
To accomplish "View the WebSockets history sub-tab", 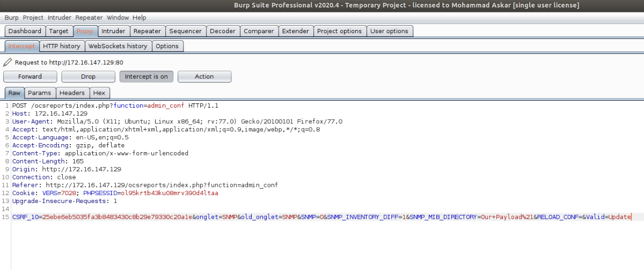I will 118,46.
